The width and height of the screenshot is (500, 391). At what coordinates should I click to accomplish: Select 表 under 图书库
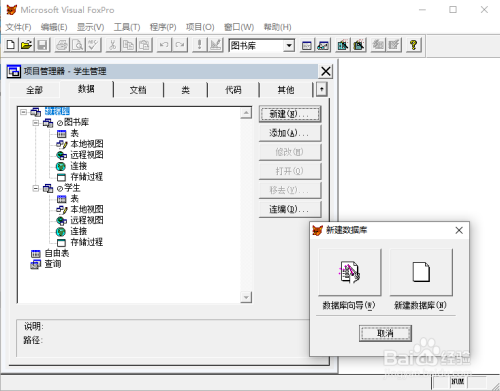tap(74, 134)
